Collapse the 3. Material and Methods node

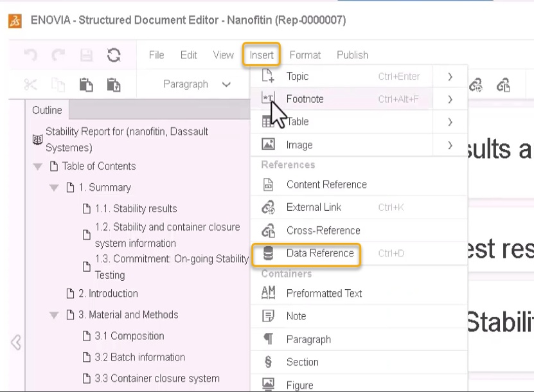pos(55,315)
